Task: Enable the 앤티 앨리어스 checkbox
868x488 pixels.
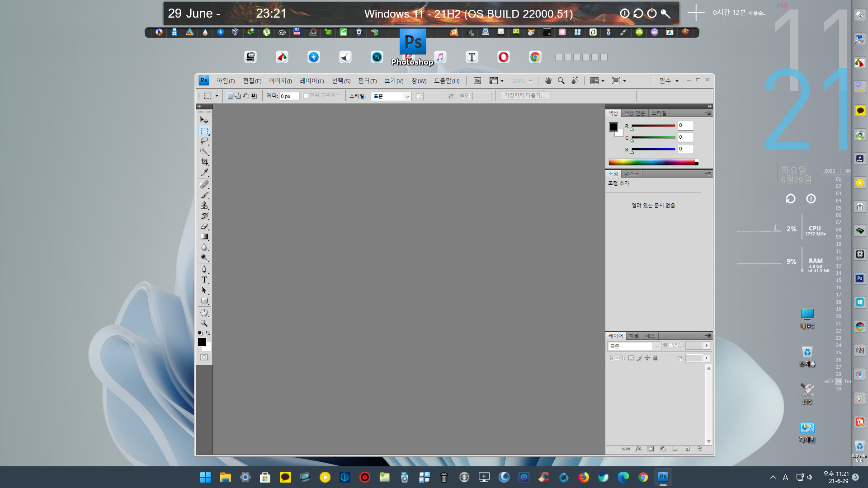Action: 306,96
